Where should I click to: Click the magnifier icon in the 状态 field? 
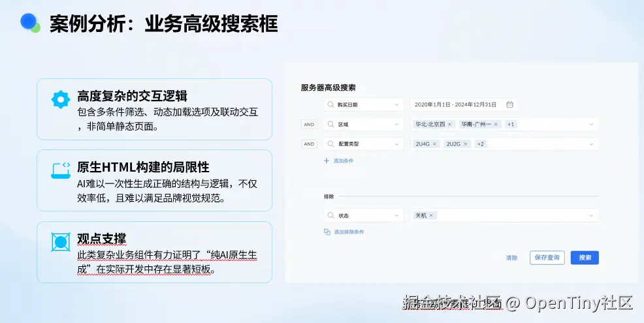pyautogui.click(x=330, y=215)
